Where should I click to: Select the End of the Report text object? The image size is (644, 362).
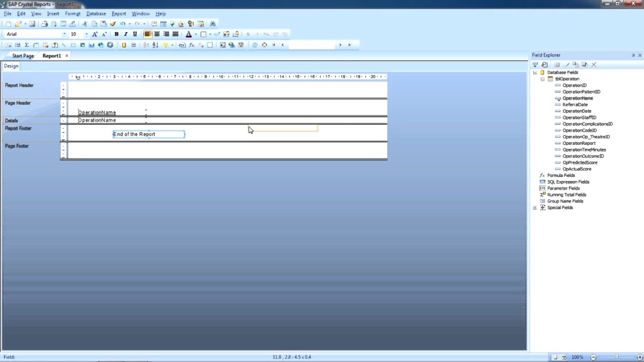(149, 134)
